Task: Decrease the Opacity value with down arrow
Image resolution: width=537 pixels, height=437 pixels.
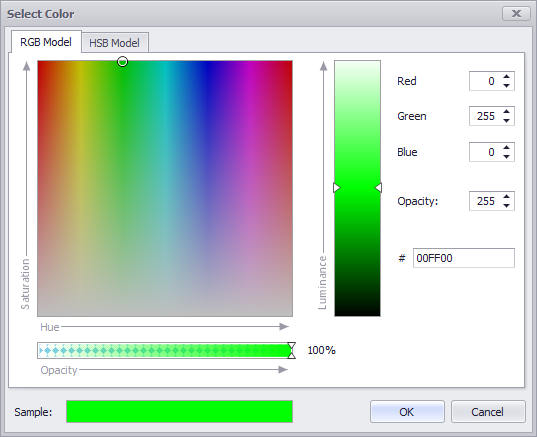Action: [x=507, y=205]
